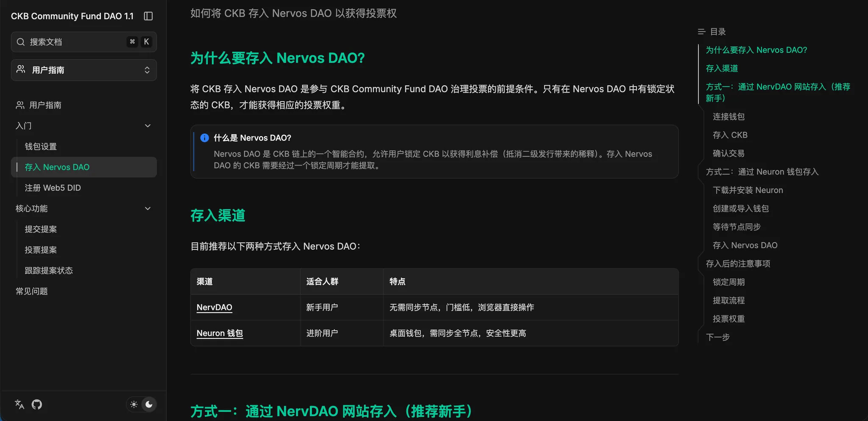The width and height of the screenshot is (868, 421).
Task: Go to 注册 Web5 DID page
Action: click(53, 188)
